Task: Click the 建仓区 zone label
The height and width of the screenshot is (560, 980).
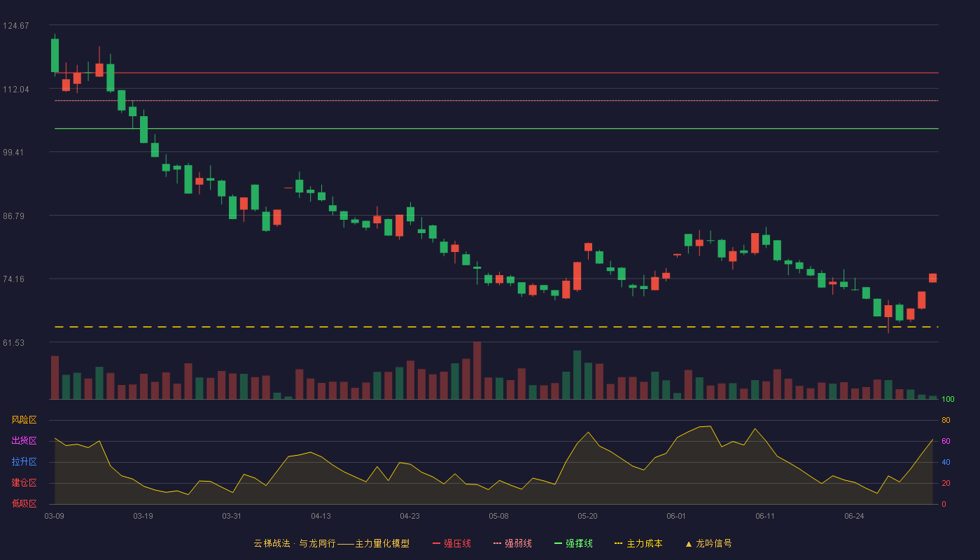Action: (24, 483)
